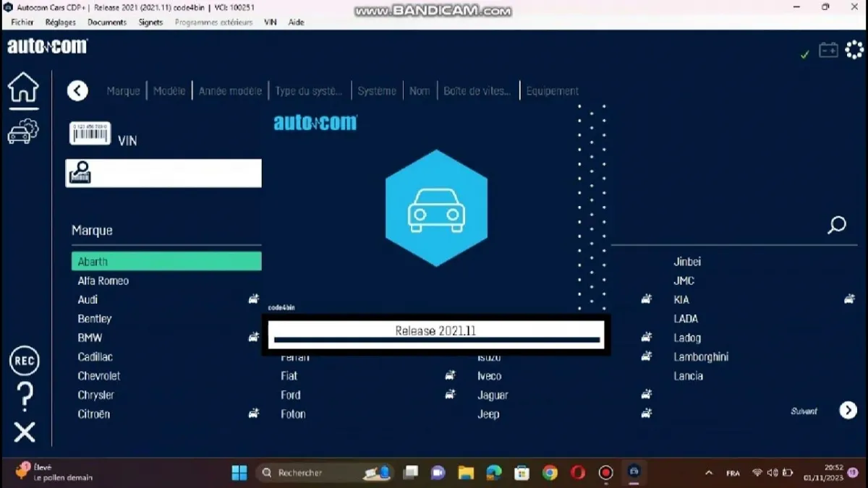Viewport: 868px width, 488px height.
Task: Select the Système breadcrumb step
Action: pos(377,91)
